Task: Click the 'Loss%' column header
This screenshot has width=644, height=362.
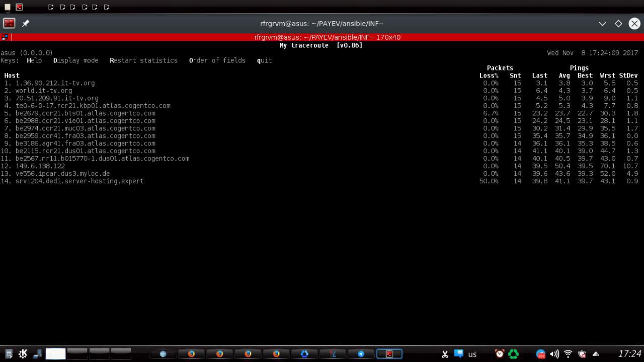Action: [x=489, y=76]
